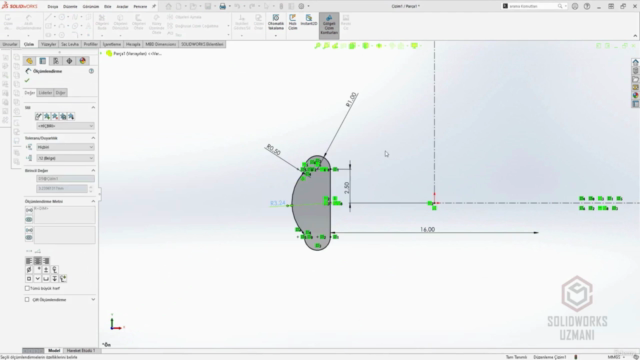This screenshot has height=360, width=640.
Task: Open the Görünüm menu
Action: 91,7
